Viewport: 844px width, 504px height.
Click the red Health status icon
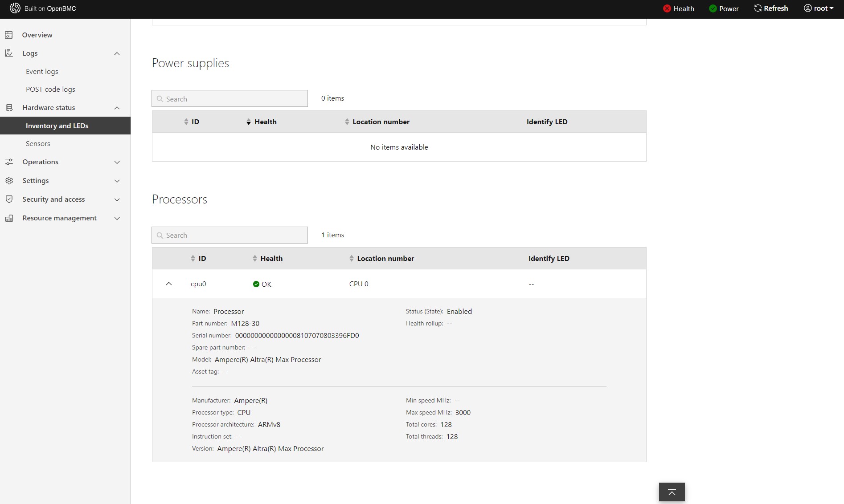click(x=667, y=8)
